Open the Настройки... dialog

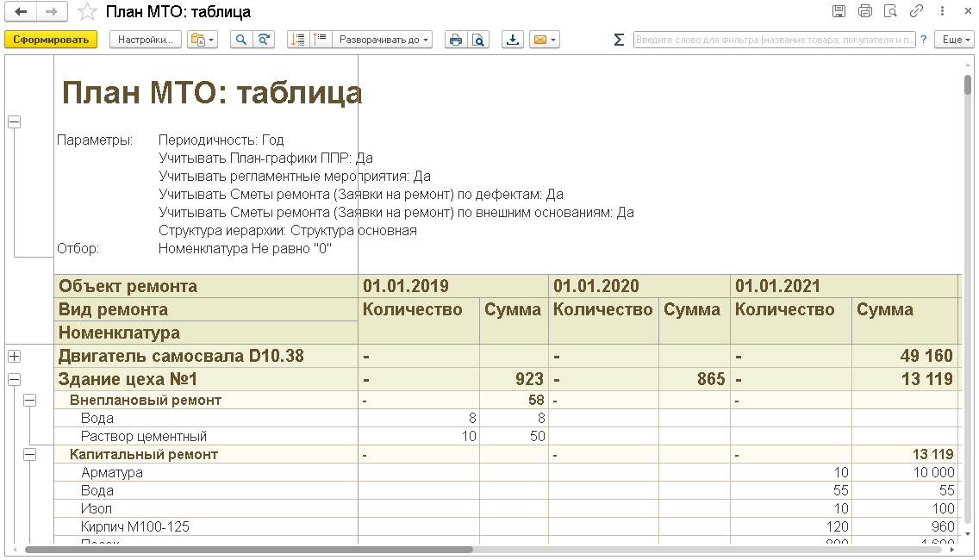[x=146, y=40]
